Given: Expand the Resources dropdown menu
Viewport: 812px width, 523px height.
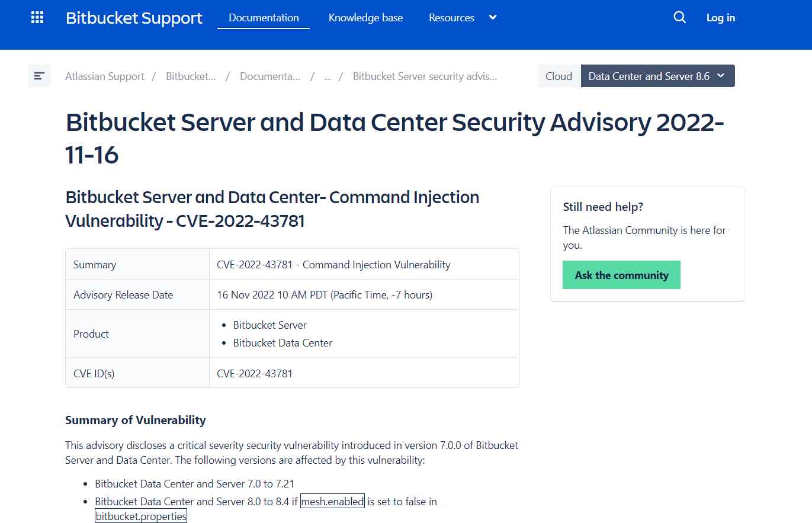Looking at the screenshot, I should pos(451,18).
